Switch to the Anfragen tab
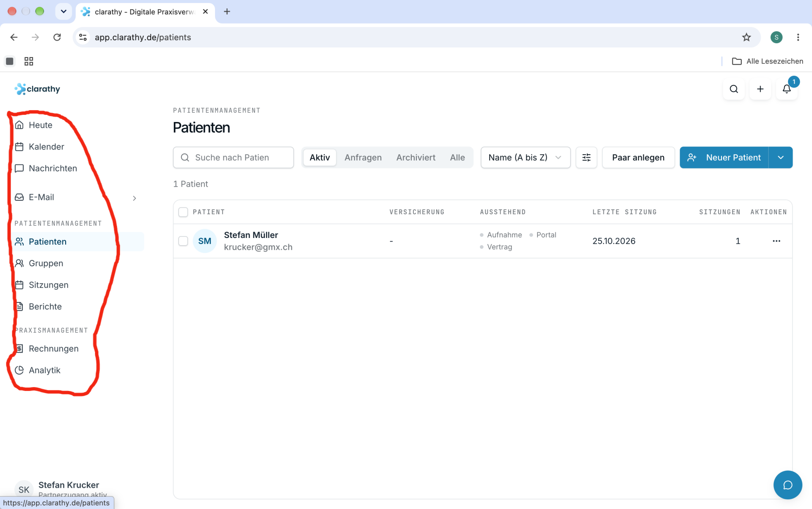 pyautogui.click(x=363, y=158)
